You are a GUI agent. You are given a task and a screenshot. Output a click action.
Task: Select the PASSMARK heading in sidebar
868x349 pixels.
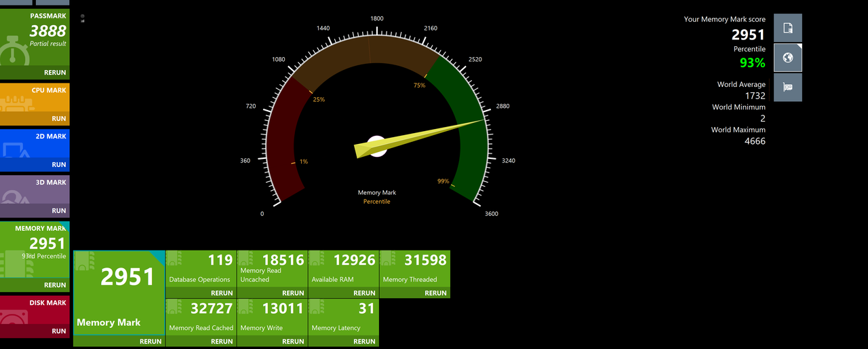tap(48, 15)
